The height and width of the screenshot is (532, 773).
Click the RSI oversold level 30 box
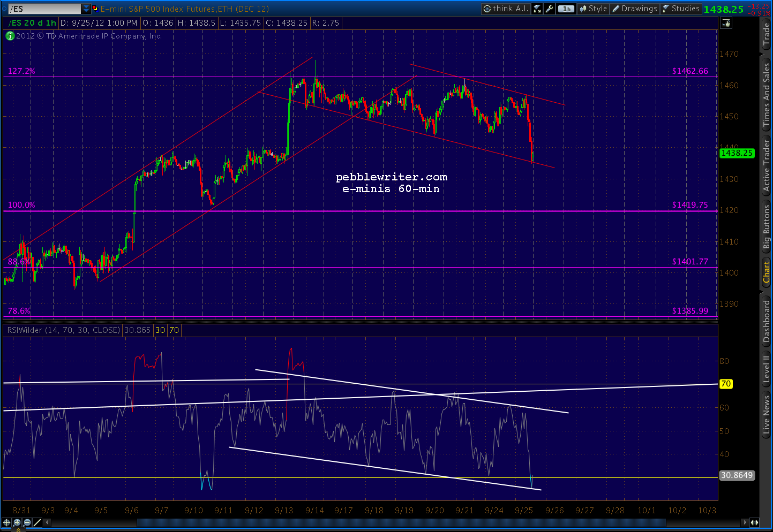click(160, 330)
